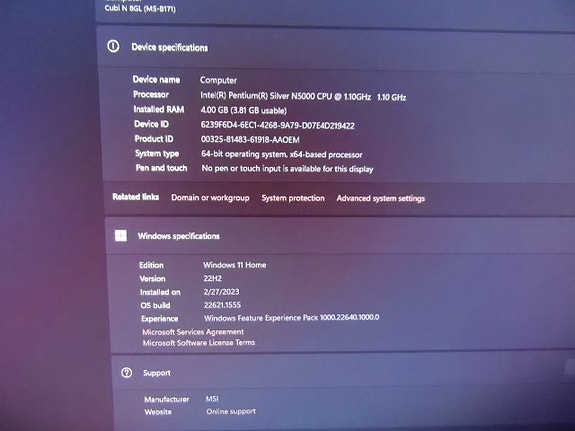Click the Support question mark icon
This screenshot has width=575, height=431.
[127, 373]
